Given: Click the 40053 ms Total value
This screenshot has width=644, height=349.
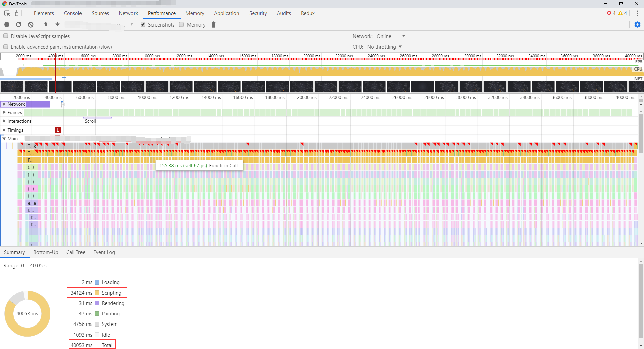Looking at the screenshot, I should coord(82,345).
